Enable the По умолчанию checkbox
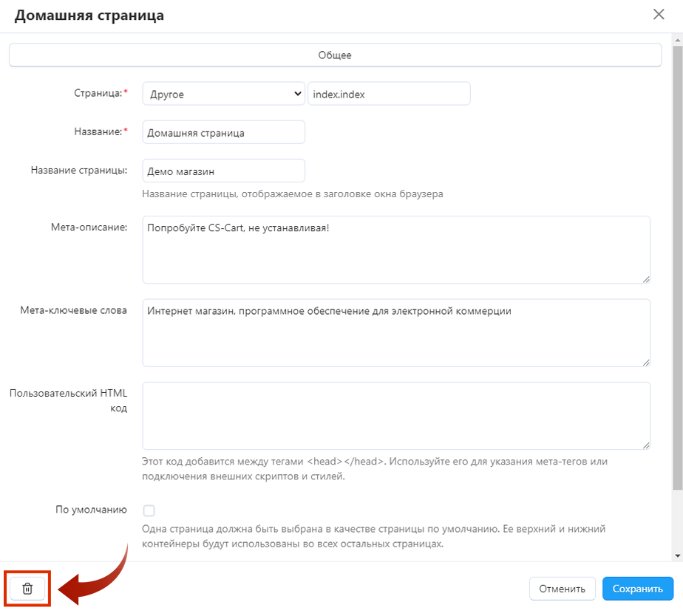The height and width of the screenshot is (616, 683). click(x=149, y=510)
